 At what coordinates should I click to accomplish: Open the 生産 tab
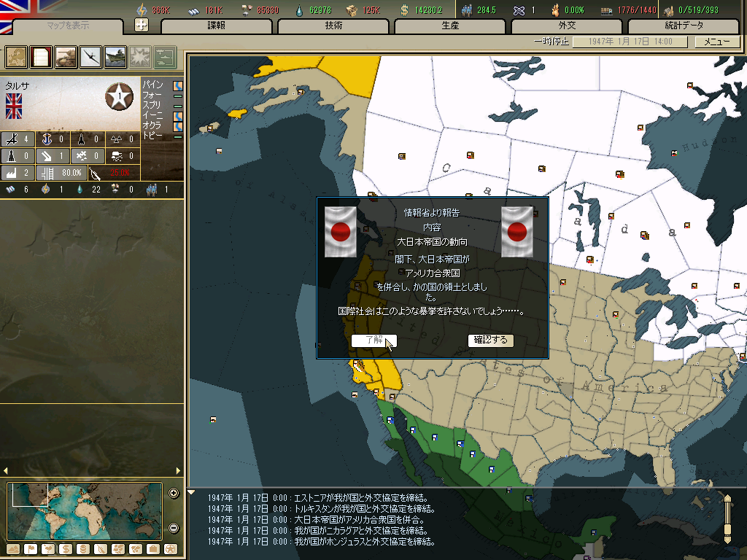tap(450, 26)
